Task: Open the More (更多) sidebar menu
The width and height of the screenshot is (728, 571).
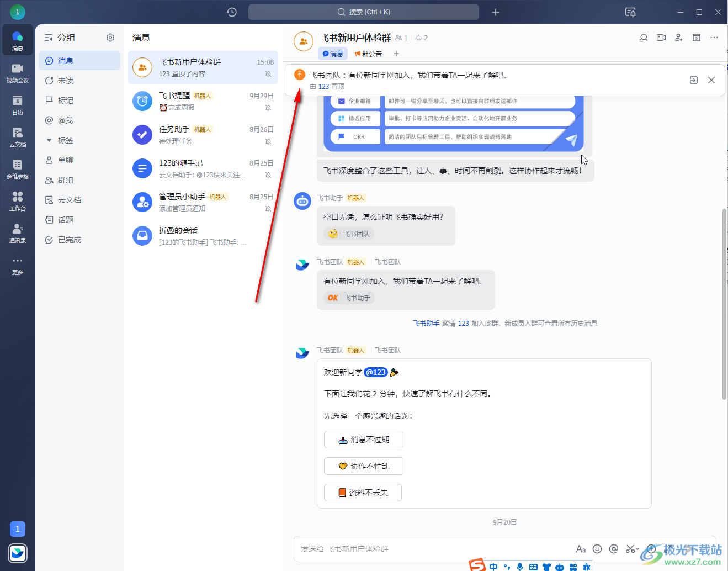Action: (x=18, y=265)
